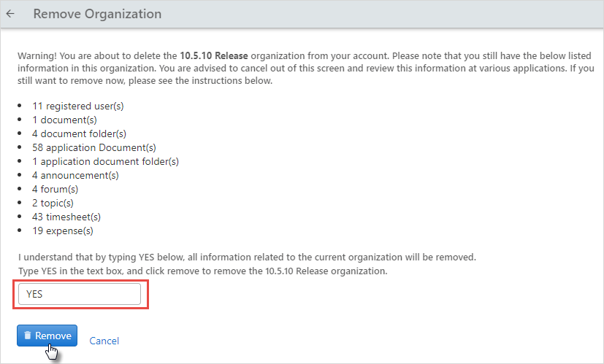Cancel the organization removal
Viewport: 604px width, 364px height.
pyautogui.click(x=104, y=341)
